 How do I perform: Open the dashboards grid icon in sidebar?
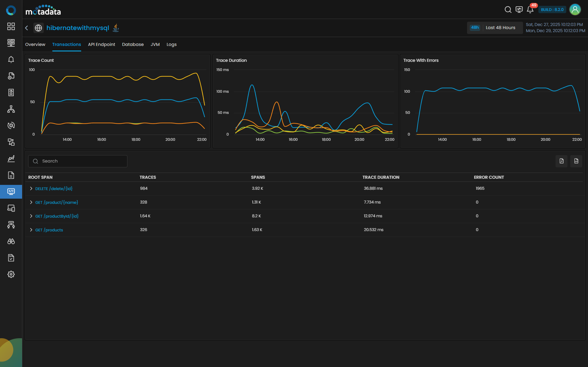[11, 26]
